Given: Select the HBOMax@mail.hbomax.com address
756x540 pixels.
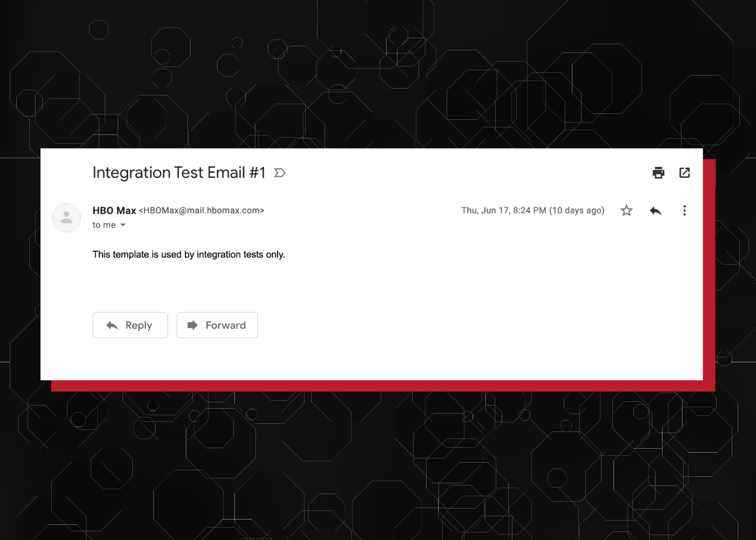Looking at the screenshot, I should pos(201,211).
